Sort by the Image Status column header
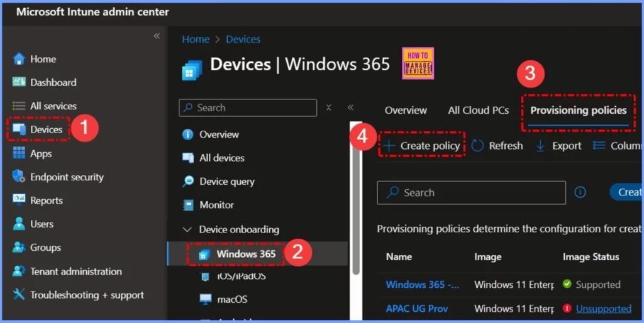 [x=591, y=257]
